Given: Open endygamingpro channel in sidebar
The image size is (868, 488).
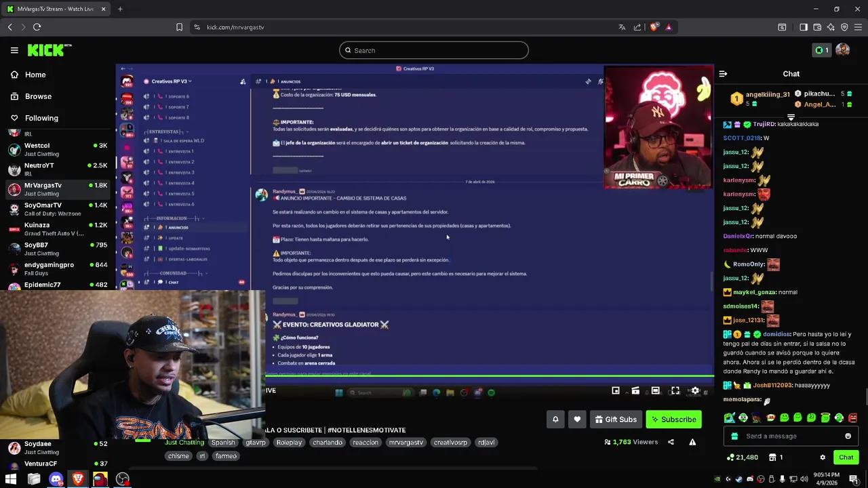Looking at the screenshot, I should [58, 268].
